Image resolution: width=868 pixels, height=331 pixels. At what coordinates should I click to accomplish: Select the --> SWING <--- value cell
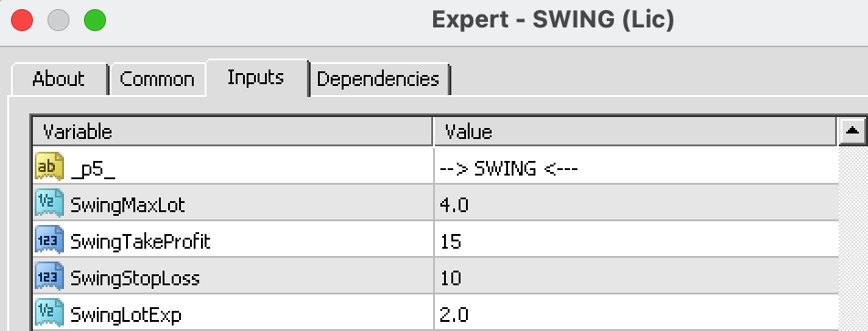point(636,166)
